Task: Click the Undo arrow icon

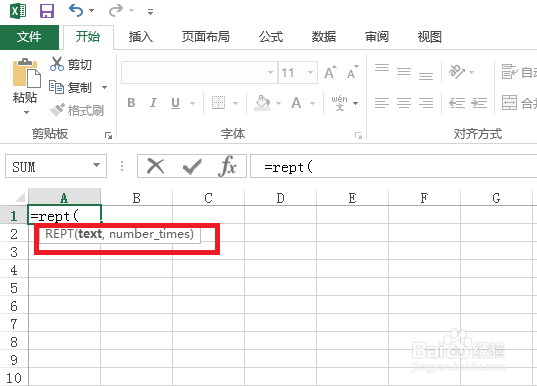Action: click(76, 11)
